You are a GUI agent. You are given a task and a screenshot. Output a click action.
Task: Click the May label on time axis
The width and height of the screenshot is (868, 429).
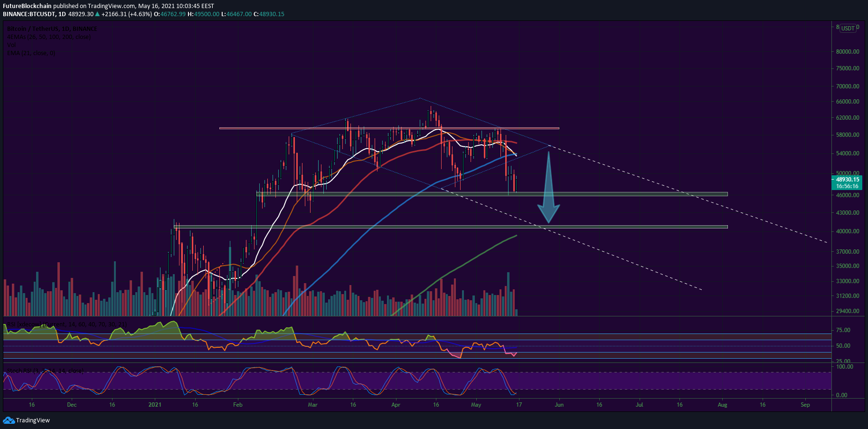tap(476, 405)
